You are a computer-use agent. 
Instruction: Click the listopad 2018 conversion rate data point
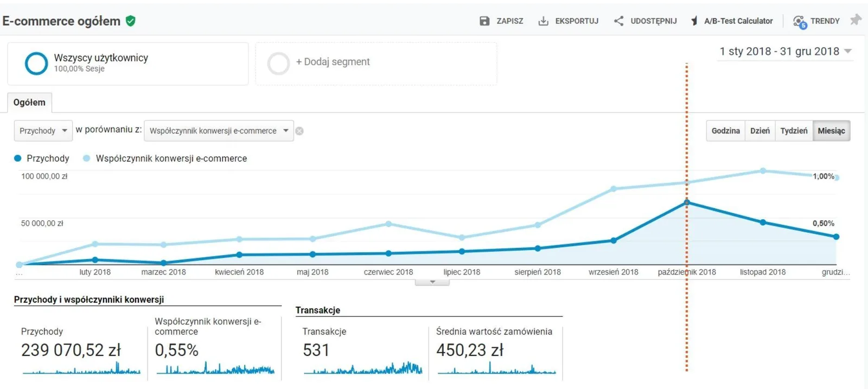click(x=763, y=171)
